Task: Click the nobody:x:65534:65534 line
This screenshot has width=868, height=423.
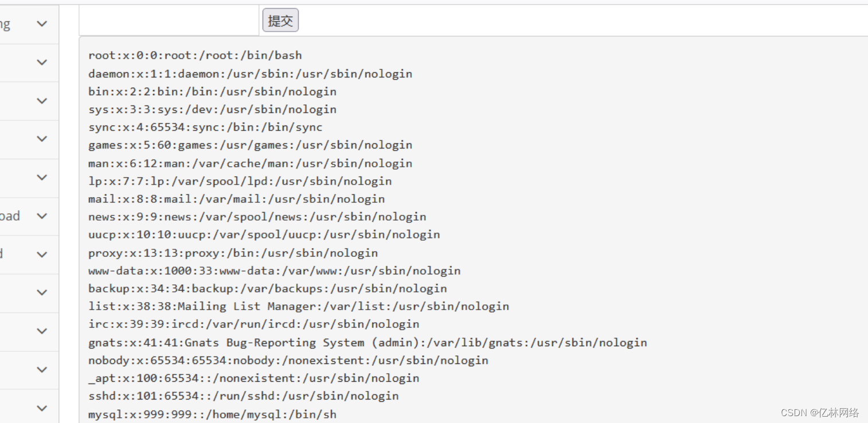Action: pyautogui.click(x=288, y=361)
